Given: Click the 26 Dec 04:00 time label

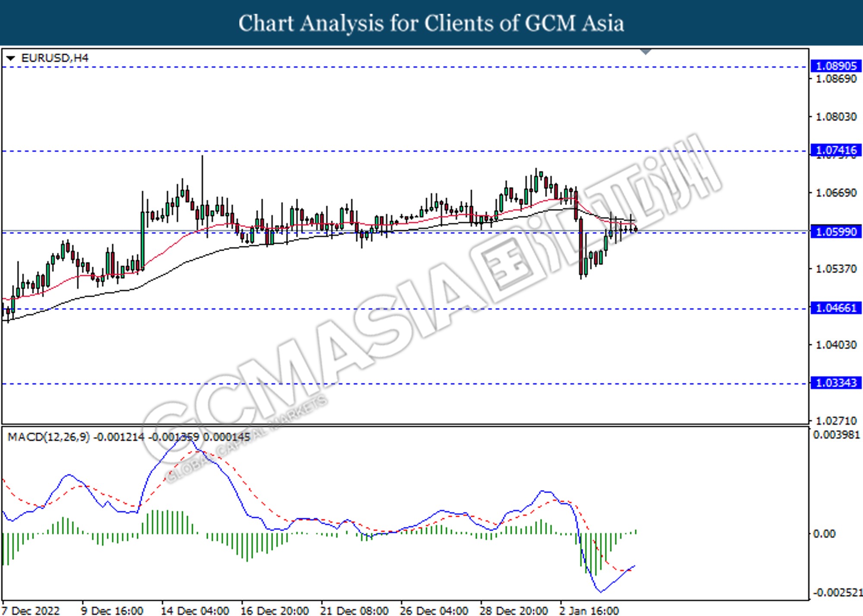Looking at the screenshot, I should 434,610.
